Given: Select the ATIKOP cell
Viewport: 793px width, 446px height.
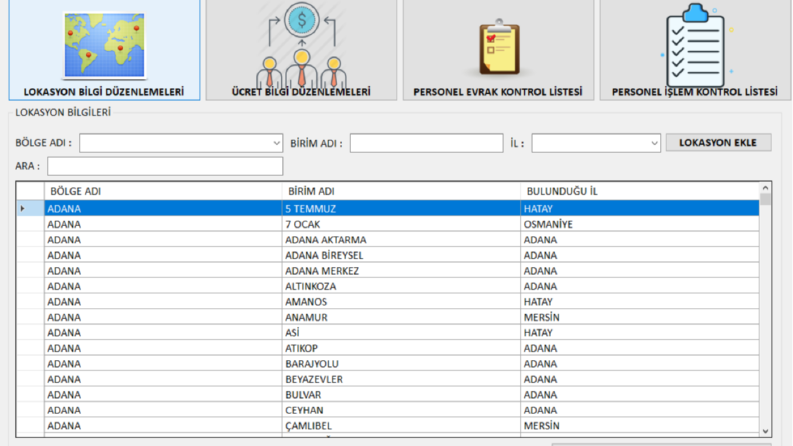Looking at the screenshot, I should coord(401,348).
